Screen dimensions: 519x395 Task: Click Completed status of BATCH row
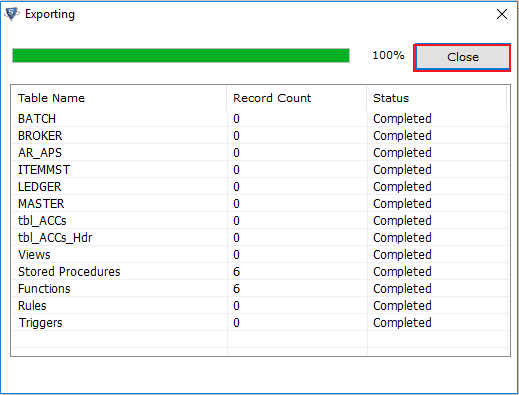[x=402, y=119]
